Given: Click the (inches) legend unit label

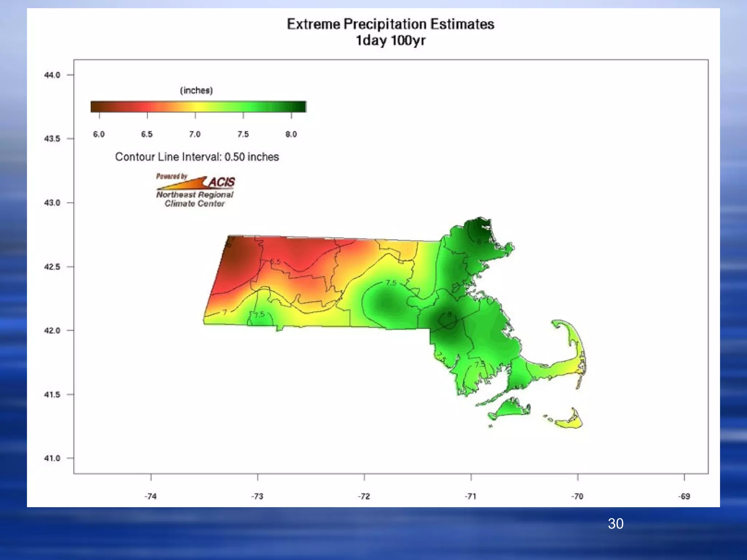Looking at the screenshot, I should [x=196, y=90].
